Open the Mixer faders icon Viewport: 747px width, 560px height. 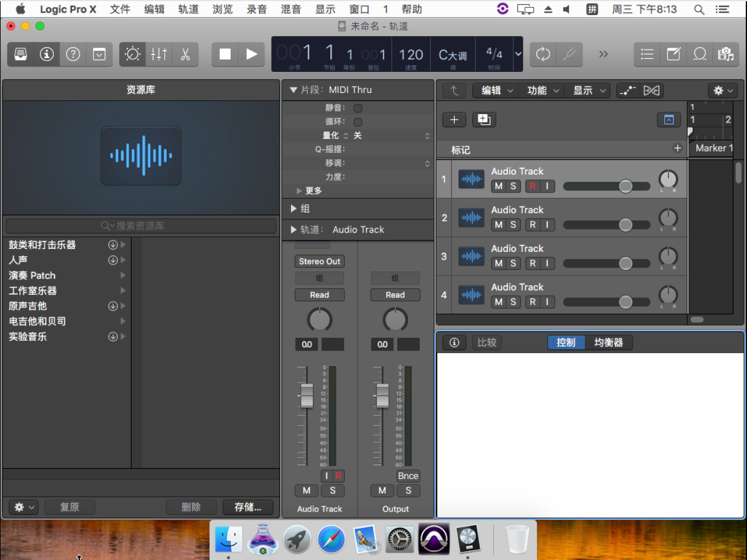click(159, 54)
